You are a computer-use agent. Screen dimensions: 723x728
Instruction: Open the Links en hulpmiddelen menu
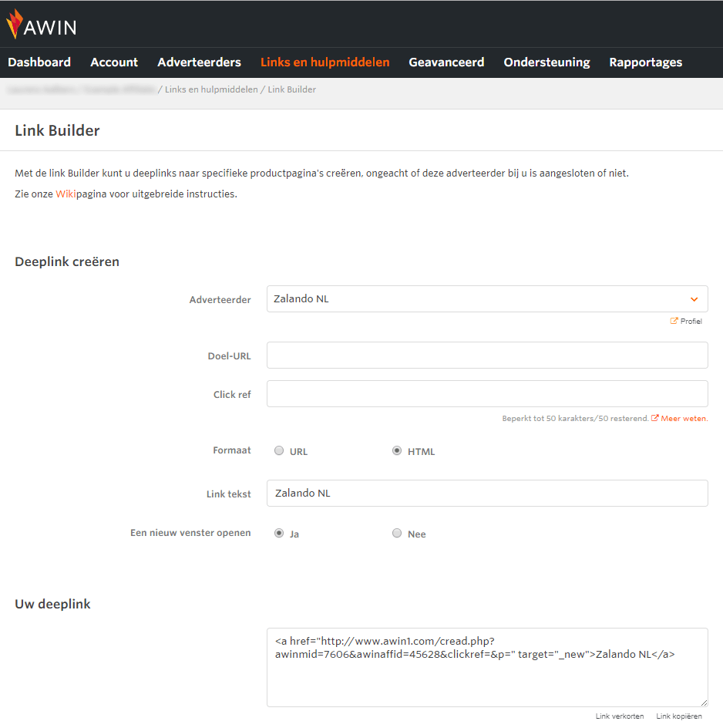click(325, 62)
